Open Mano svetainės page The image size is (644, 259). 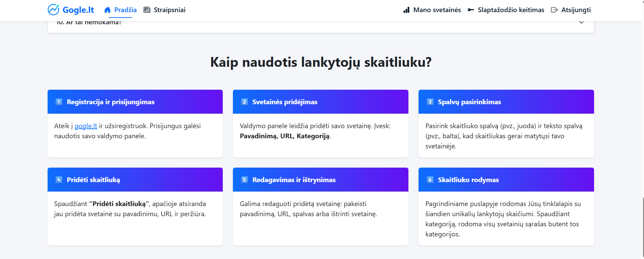tap(437, 10)
